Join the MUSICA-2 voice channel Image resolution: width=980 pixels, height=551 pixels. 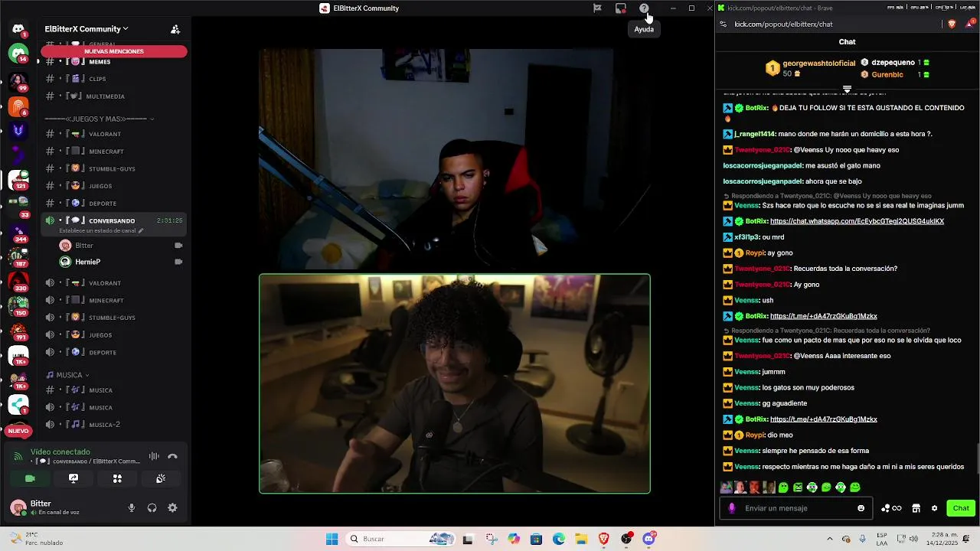[x=113, y=425]
